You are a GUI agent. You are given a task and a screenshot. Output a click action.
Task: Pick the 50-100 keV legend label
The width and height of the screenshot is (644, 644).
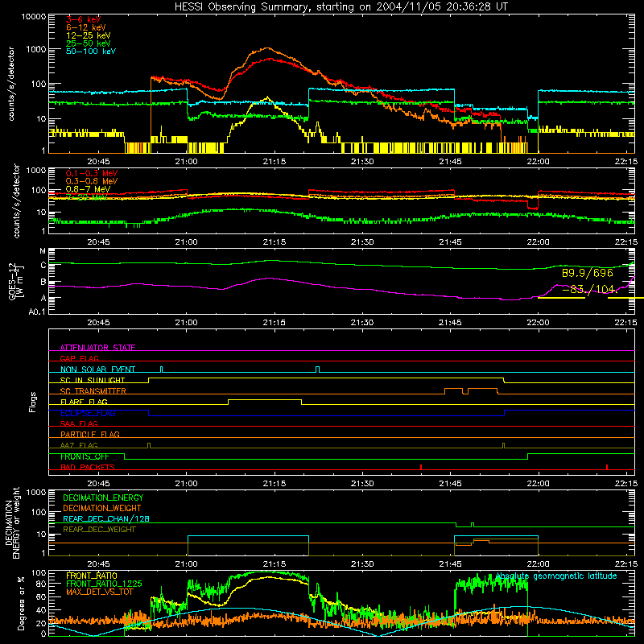[91, 52]
